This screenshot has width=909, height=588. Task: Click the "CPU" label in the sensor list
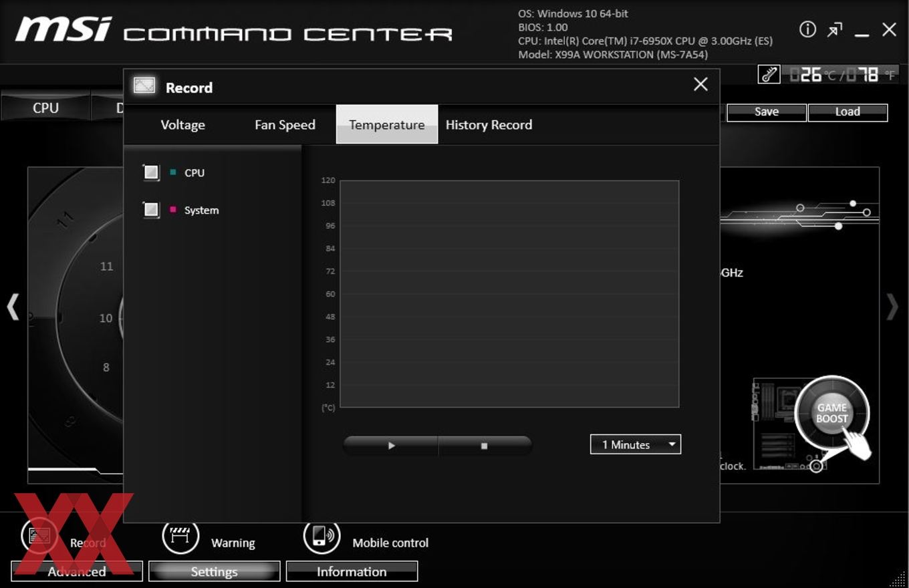(194, 172)
